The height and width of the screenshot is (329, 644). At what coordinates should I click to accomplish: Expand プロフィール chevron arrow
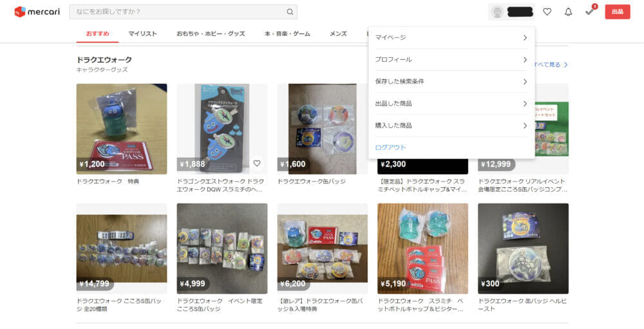525,60
